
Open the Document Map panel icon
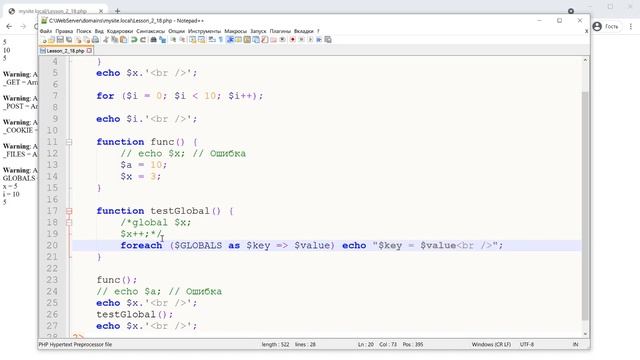(x=247, y=40)
